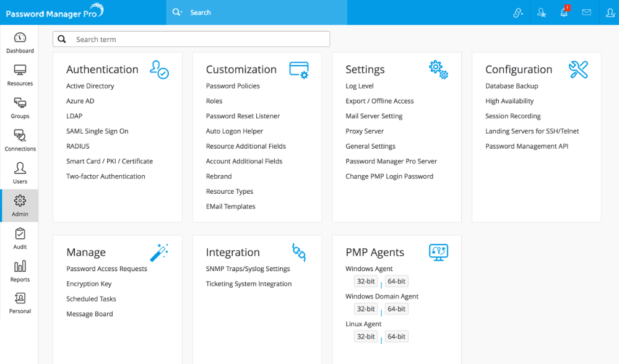
Task: Open the Reports sidebar icon
Action: pyautogui.click(x=20, y=271)
